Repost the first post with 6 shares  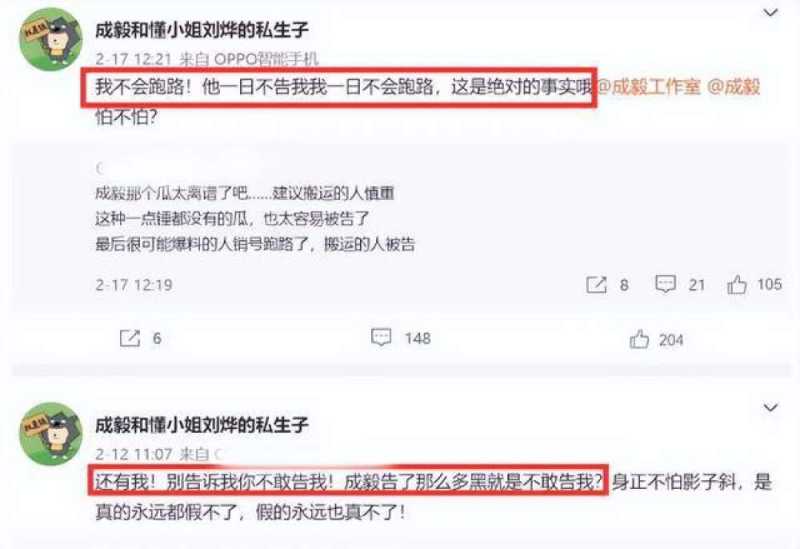pos(130,338)
